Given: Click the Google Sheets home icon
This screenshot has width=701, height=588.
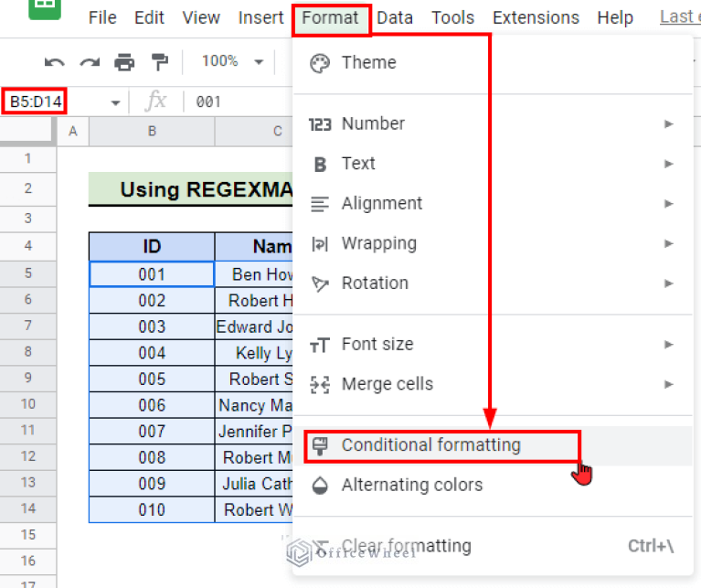Looking at the screenshot, I should tap(41, 11).
